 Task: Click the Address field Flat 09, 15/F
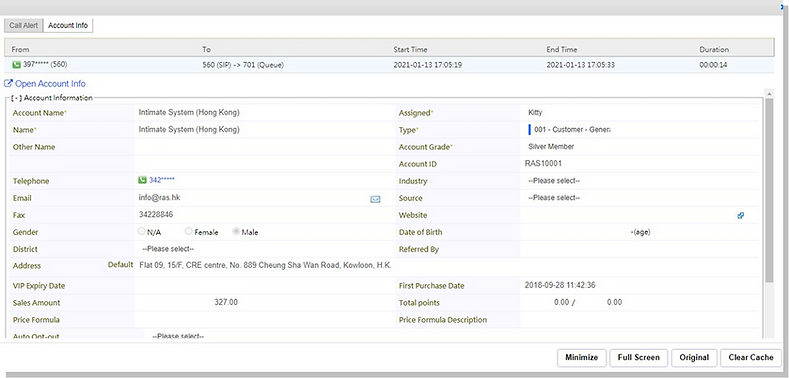pos(265,265)
